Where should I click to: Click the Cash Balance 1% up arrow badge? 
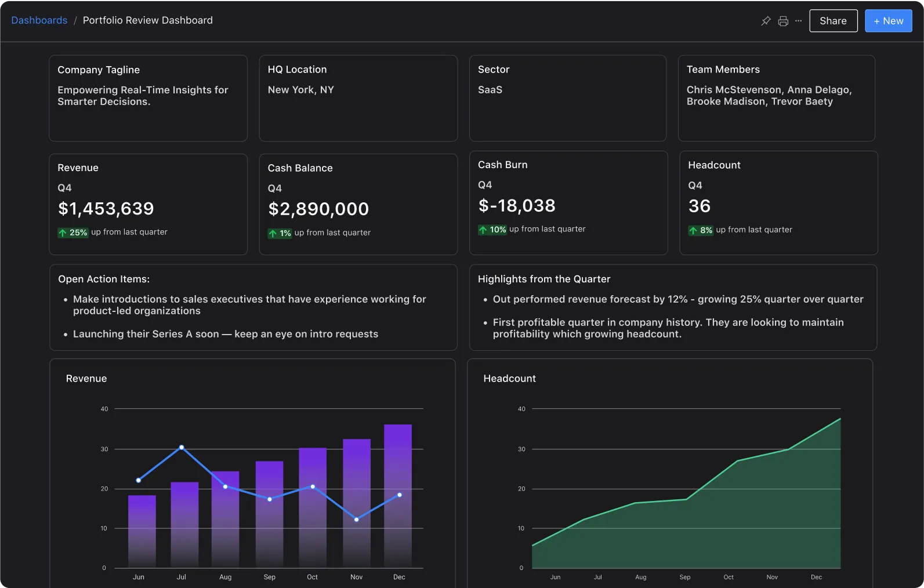(x=280, y=233)
